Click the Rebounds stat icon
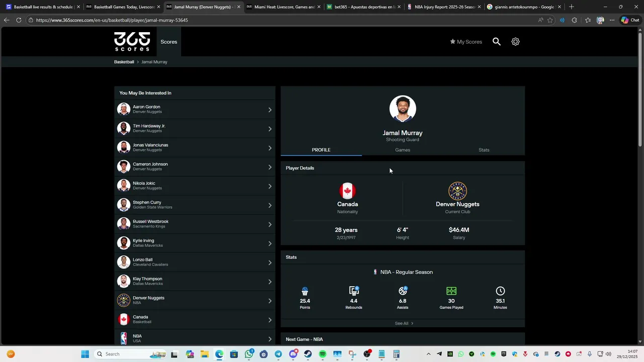Image resolution: width=644 pixels, height=362 pixels. [354, 291]
